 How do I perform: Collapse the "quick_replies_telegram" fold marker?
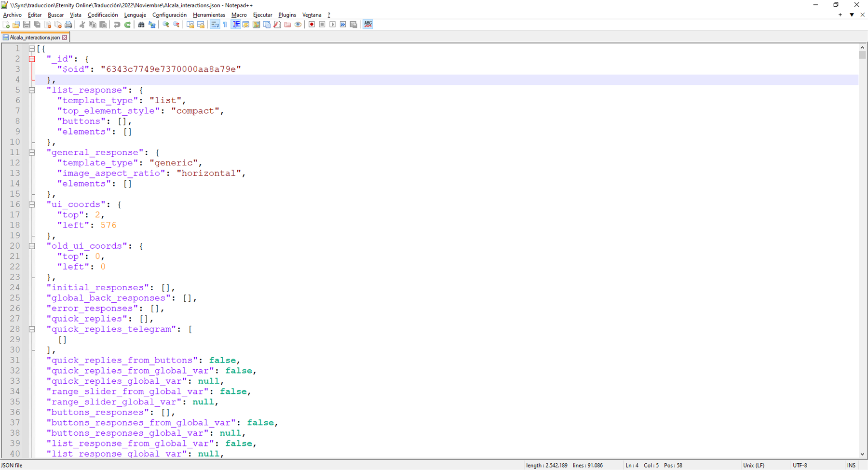[32, 329]
